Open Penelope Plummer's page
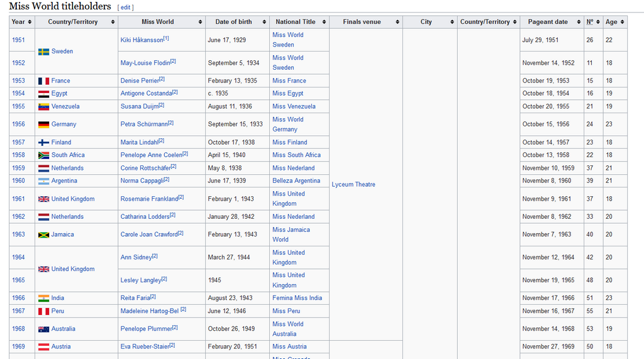Viewport: 644px width, 359px height. (x=146, y=329)
